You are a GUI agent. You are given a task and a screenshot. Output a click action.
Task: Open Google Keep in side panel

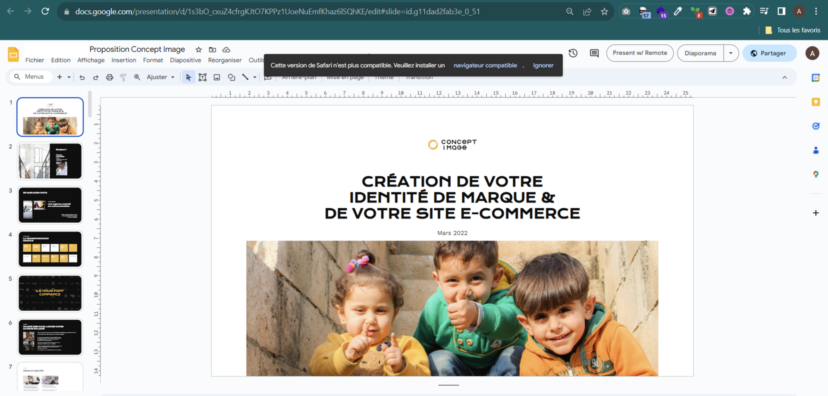tap(815, 102)
